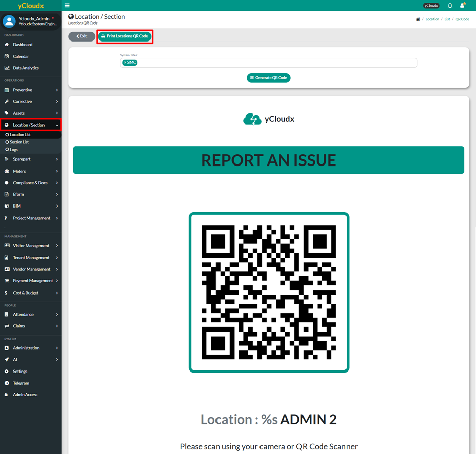Click the yCloudx badge in top bar
The width and height of the screenshot is (476, 454).
(x=431, y=6)
